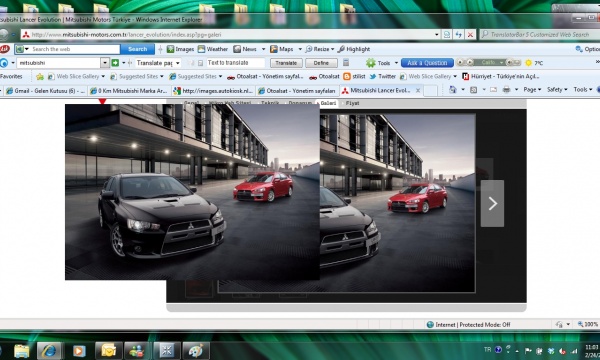Click the Read mail envelope icon
The height and width of the screenshot is (360, 600).
click(494, 90)
